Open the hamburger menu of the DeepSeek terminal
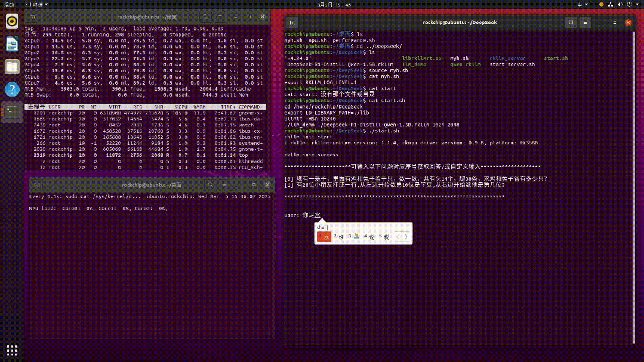 [x=586, y=22]
